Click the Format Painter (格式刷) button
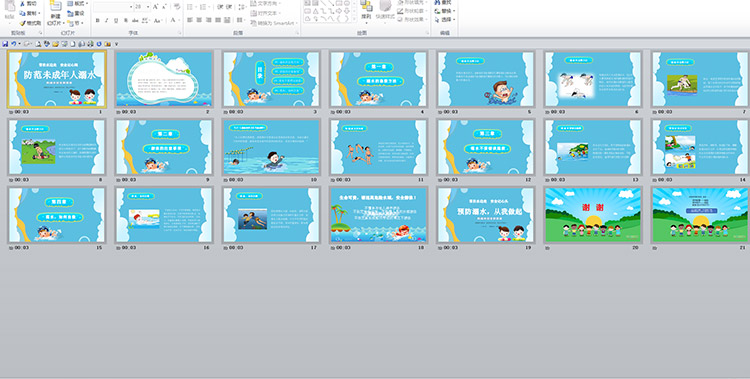This screenshot has height=379, width=750. pos(31,23)
